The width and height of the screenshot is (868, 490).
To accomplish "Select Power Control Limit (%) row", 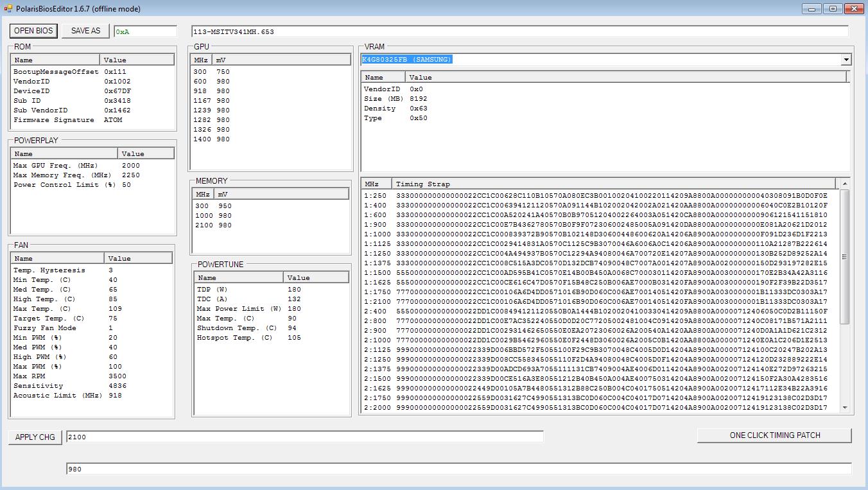I will (92, 185).
